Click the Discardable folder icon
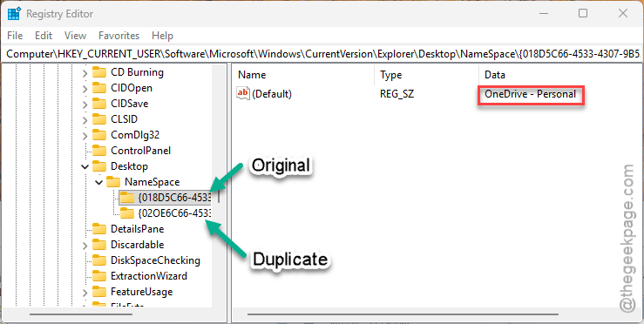644x324 pixels. point(99,245)
